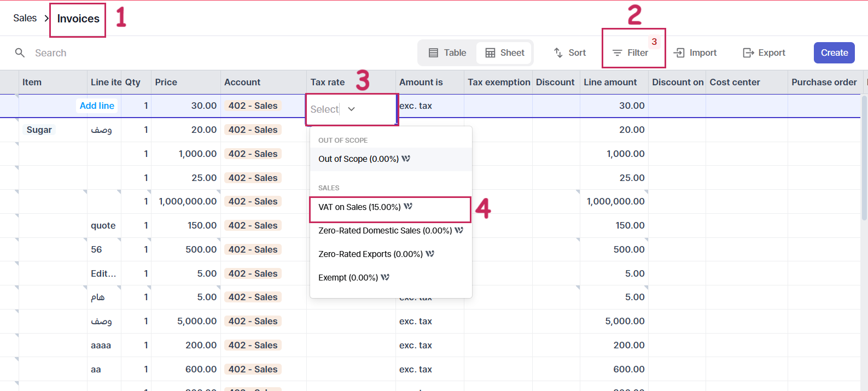Choose Exempt (0.00%) option
The image size is (868, 391).
(391, 278)
